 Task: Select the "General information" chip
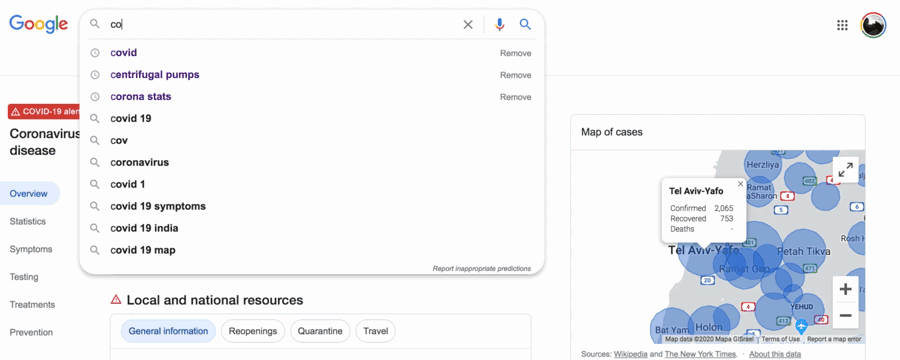tap(168, 331)
